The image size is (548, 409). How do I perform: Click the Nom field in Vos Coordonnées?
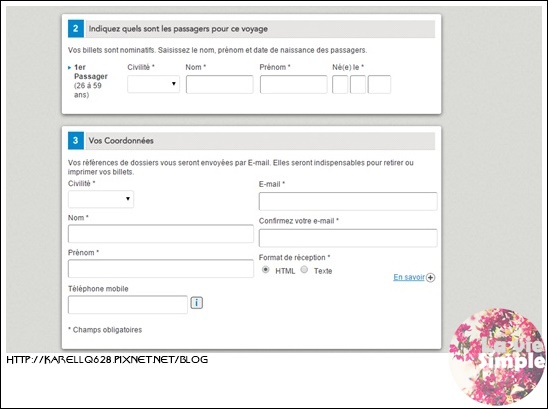(x=161, y=234)
